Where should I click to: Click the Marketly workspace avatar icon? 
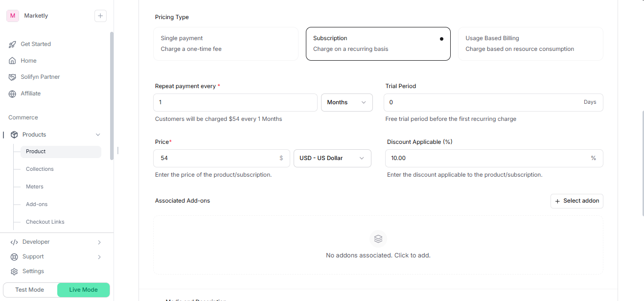point(13,16)
